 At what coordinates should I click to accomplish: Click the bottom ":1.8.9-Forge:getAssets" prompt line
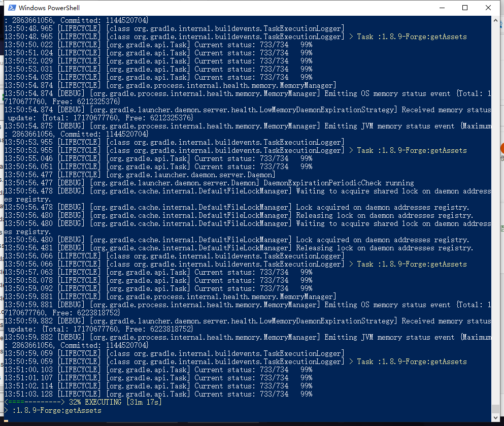55,410
